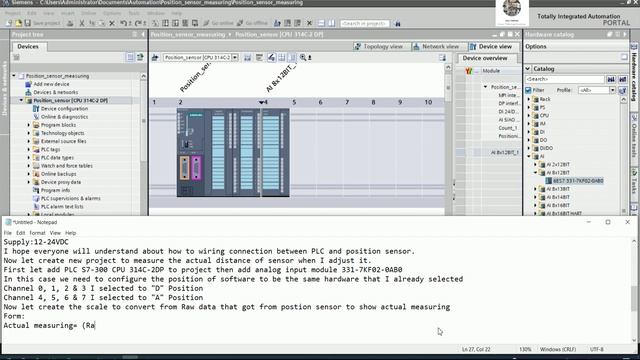Click the catalog search down icon
Screen dimensions: 640x360
611,79
